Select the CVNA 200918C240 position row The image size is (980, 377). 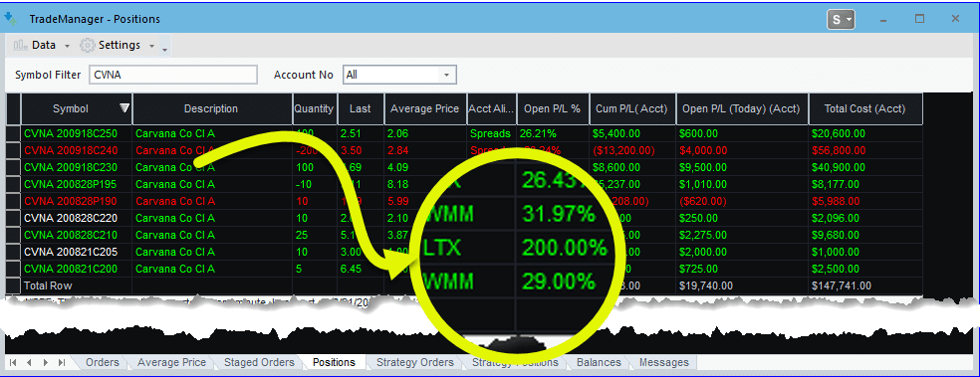[x=464, y=150]
